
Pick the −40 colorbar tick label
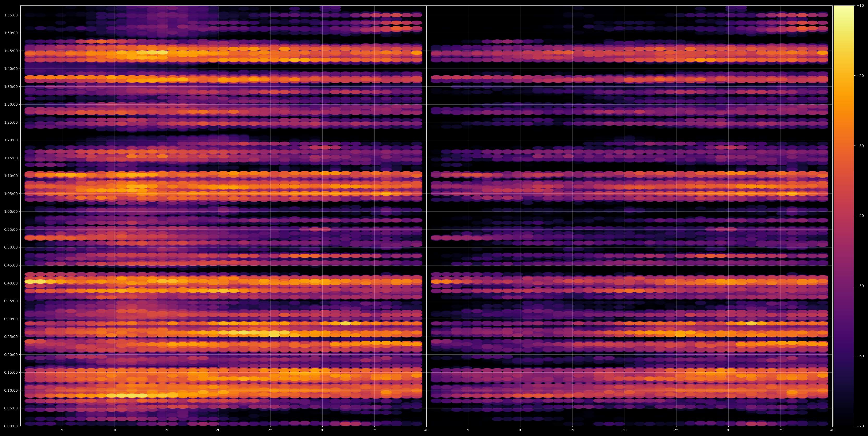coord(860,216)
